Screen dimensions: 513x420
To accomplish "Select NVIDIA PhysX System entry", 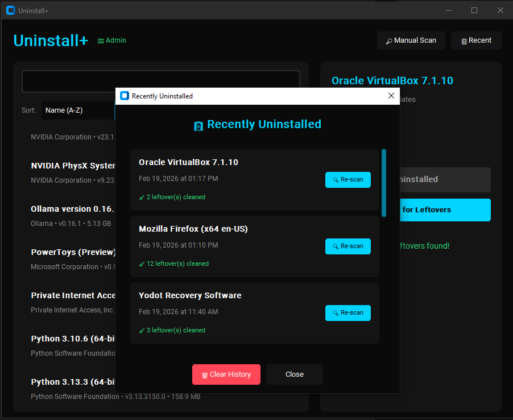I will (x=73, y=173).
